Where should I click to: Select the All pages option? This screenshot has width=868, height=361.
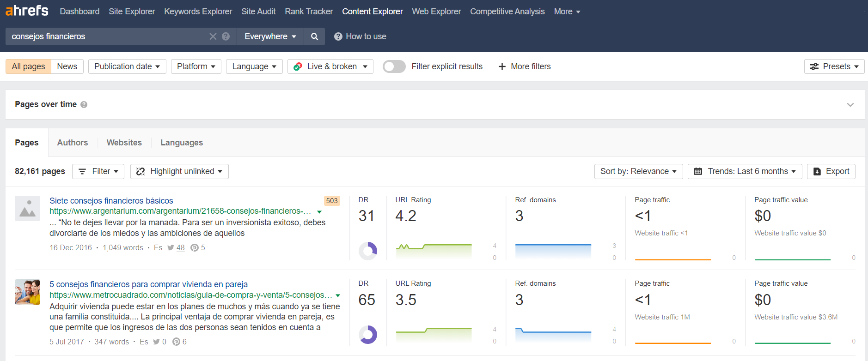coord(28,66)
